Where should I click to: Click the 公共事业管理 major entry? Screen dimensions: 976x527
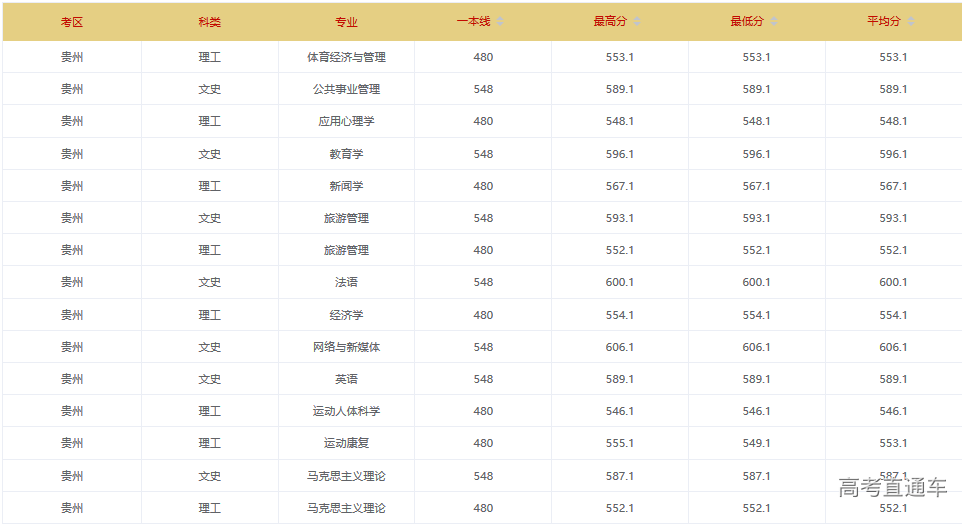pyautogui.click(x=346, y=89)
